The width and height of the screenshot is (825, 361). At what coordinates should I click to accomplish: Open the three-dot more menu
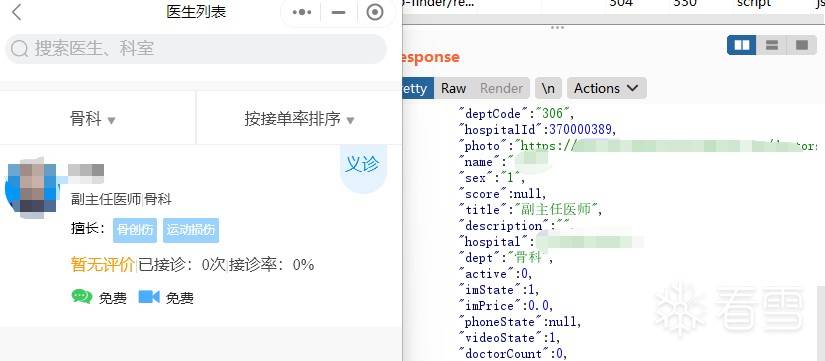tap(301, 12)
